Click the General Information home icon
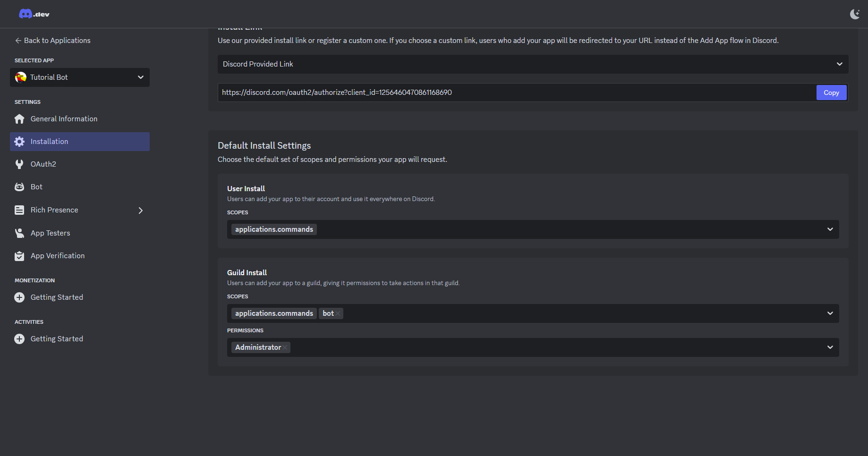868x456 pixels. pos(19,119)
